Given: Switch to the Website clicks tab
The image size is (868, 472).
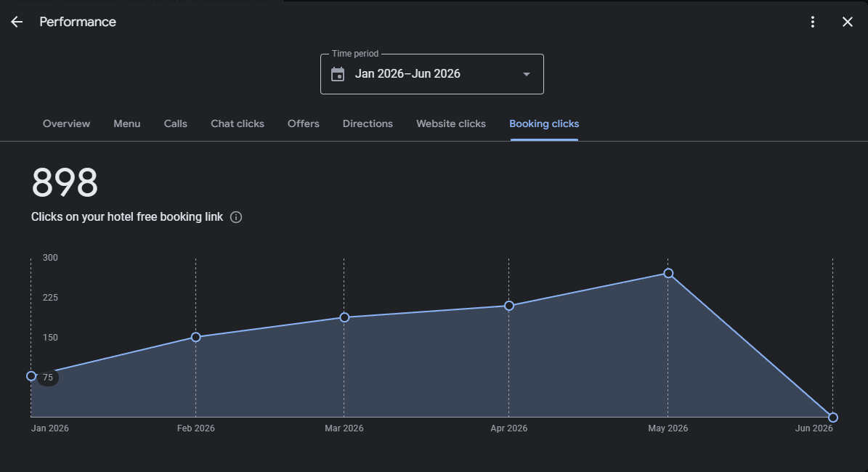Looking at the screenshot, I should [x=451, y=124].
